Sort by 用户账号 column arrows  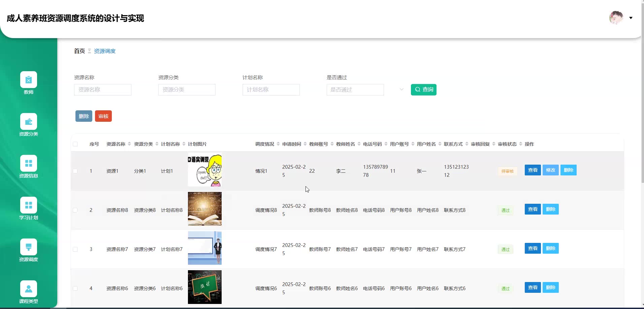[x=413, y=144]
